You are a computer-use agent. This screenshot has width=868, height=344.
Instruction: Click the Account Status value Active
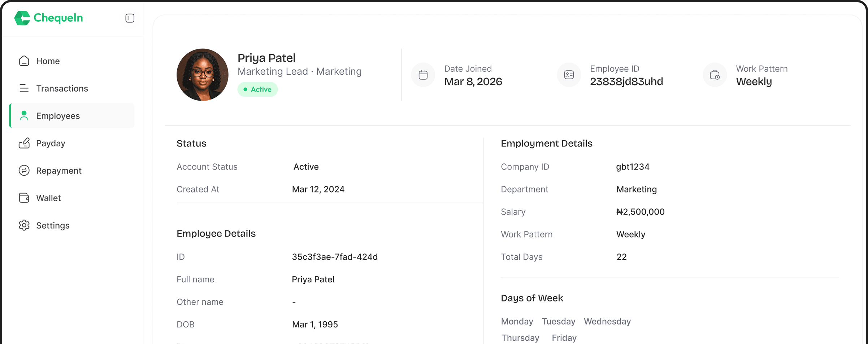(306, 167)
